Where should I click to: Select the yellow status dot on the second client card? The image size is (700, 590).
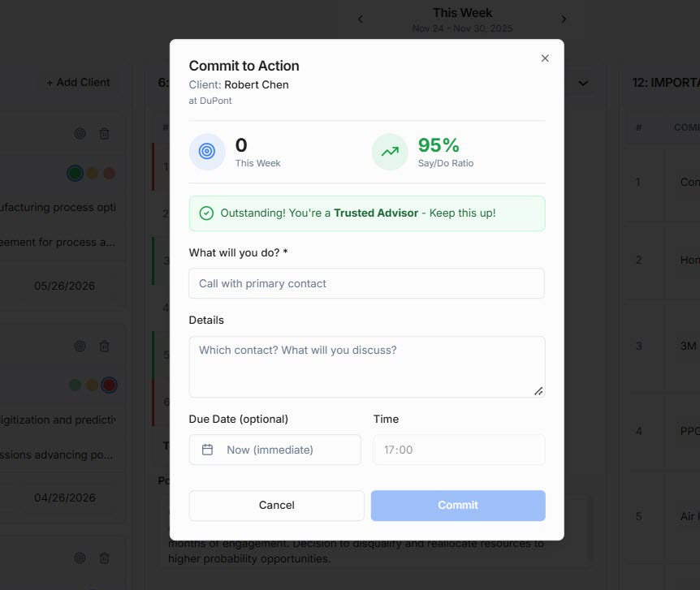(x=92, y=385)
